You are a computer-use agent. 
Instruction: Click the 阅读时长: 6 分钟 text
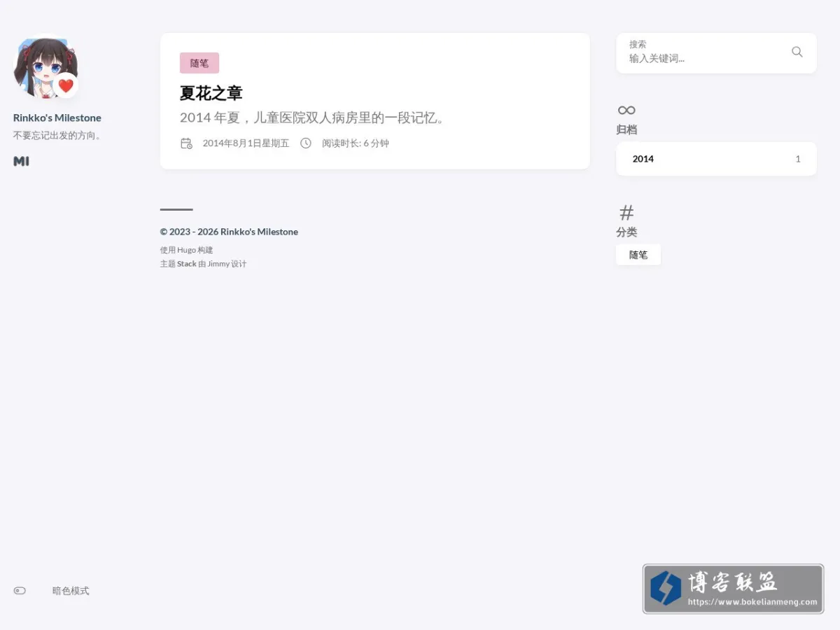coord(356,143)
